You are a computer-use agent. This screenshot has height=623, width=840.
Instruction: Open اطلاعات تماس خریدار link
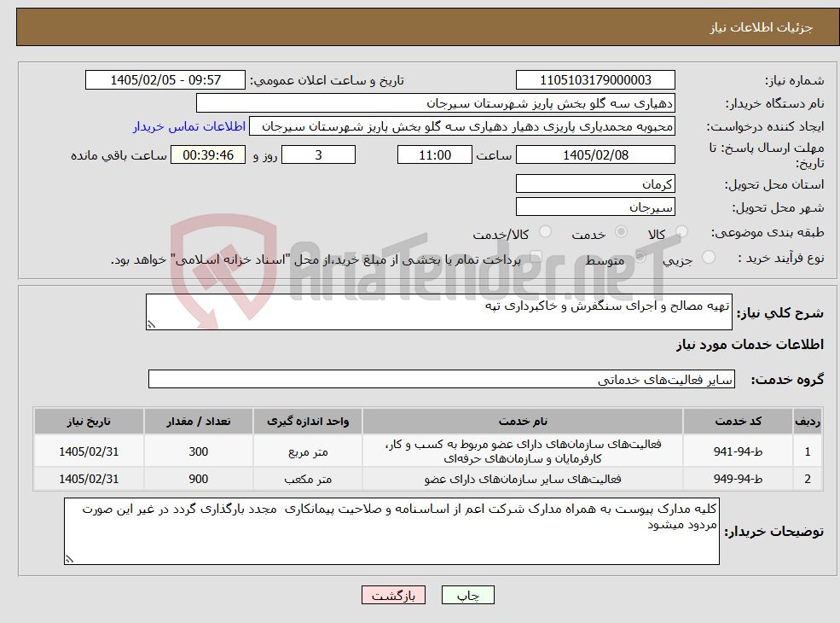(189, 126)
